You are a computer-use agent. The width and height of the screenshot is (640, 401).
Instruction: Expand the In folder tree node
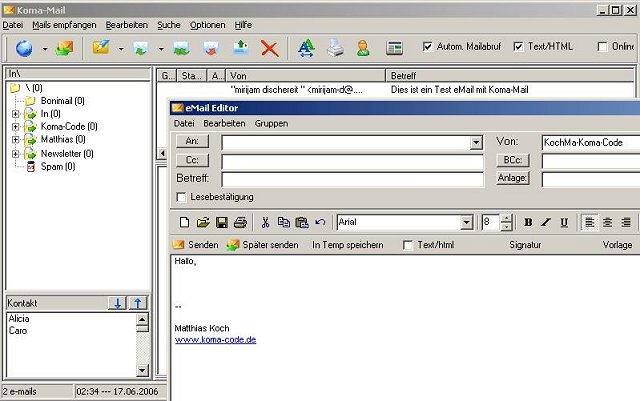(16, 114)
